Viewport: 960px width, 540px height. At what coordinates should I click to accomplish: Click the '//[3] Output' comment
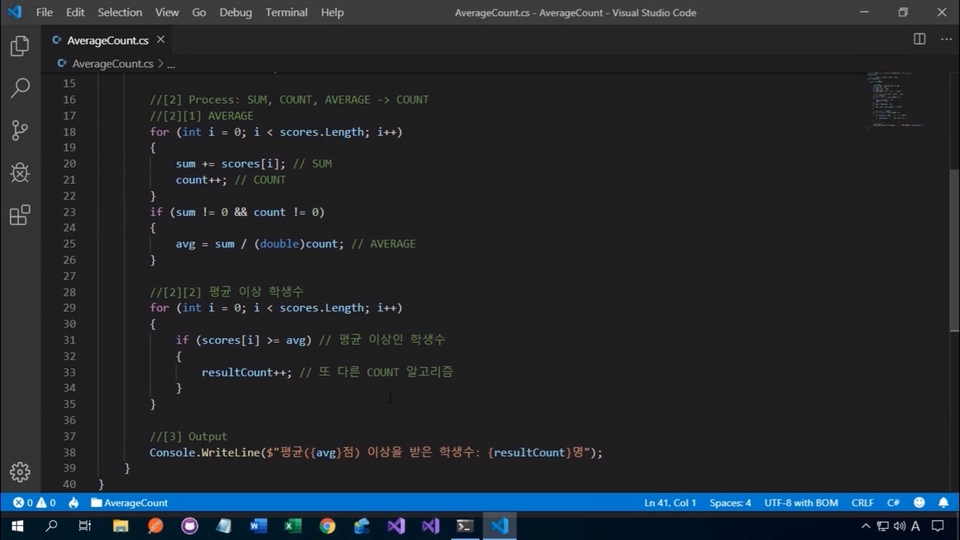(189, 437)
